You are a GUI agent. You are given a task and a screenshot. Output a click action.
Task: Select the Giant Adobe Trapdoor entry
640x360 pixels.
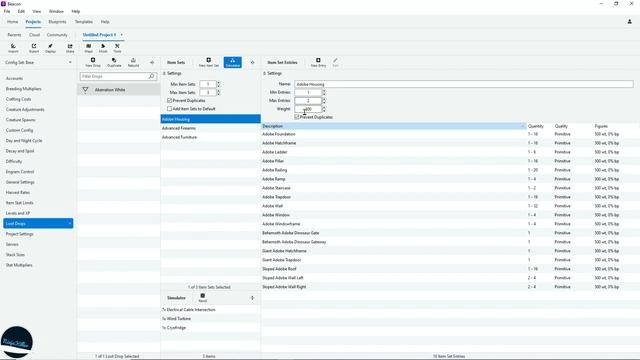(450, 260)
